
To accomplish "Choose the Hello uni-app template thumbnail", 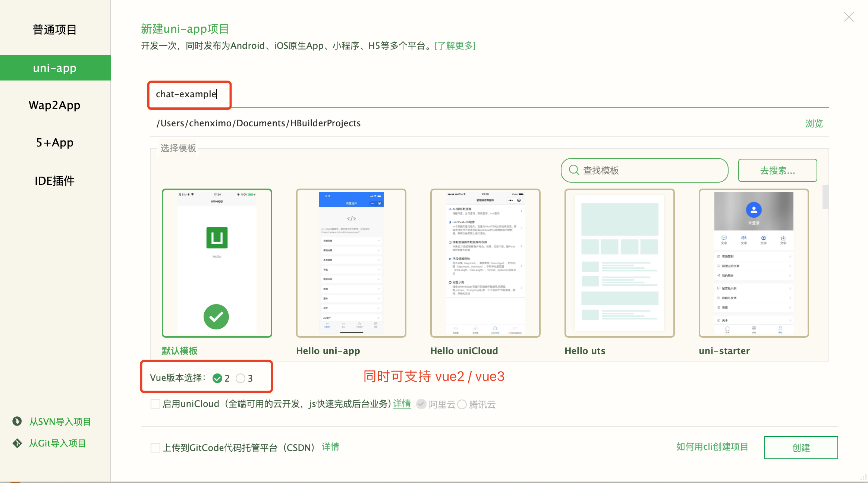I will coord(351,263).
